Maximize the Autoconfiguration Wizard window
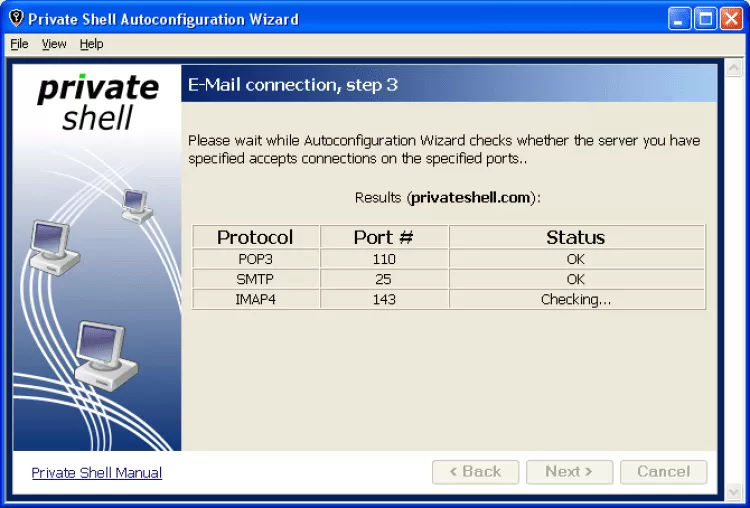The height and width of the screenshot is (508, 750). [x=706, y=19]
